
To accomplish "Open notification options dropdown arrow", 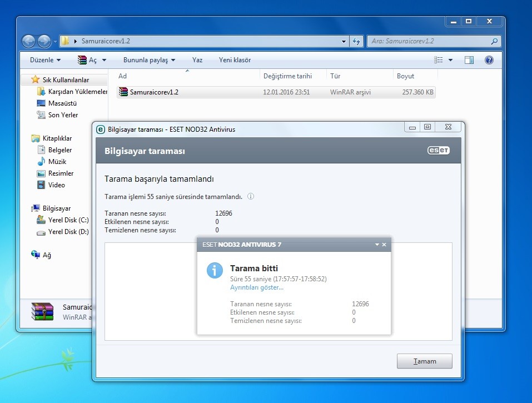I will 377,245.
